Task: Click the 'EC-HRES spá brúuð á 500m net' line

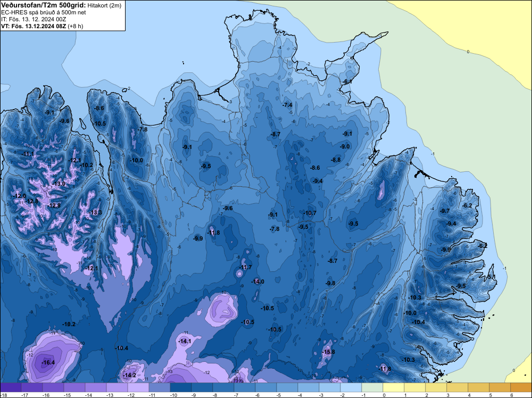Action: tap(44, 13)
